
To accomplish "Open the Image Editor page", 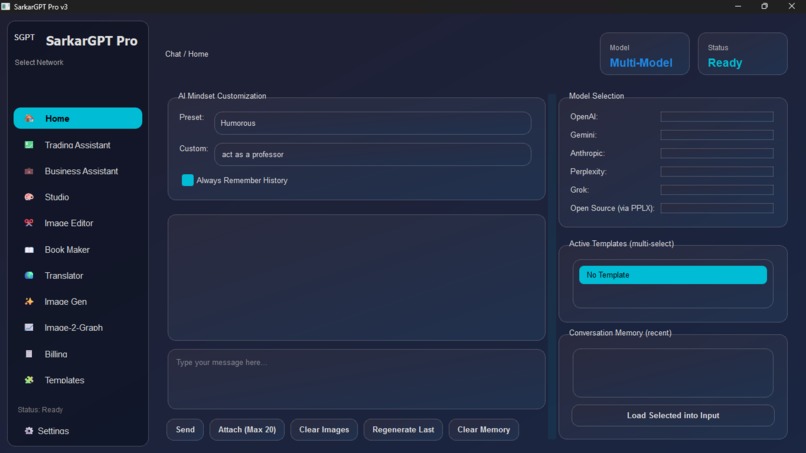I will point(78,223).
